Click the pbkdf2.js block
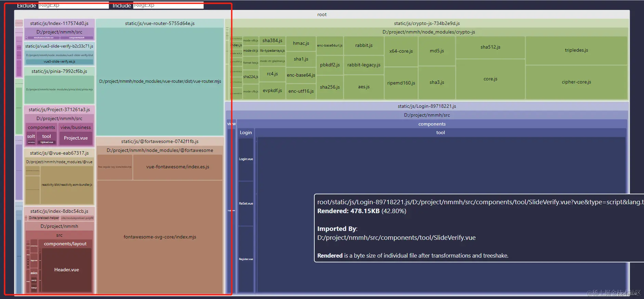 coord(330,65)
